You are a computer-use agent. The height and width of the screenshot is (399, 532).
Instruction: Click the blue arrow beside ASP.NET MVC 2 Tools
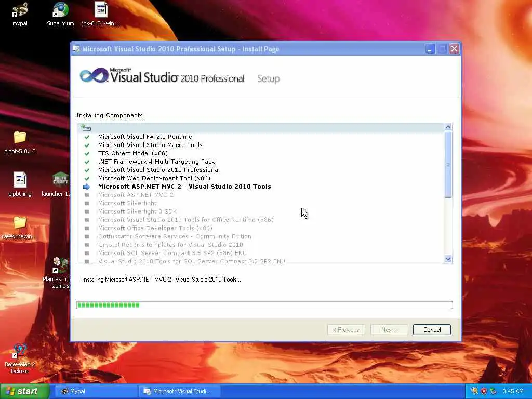coord(87,187)
